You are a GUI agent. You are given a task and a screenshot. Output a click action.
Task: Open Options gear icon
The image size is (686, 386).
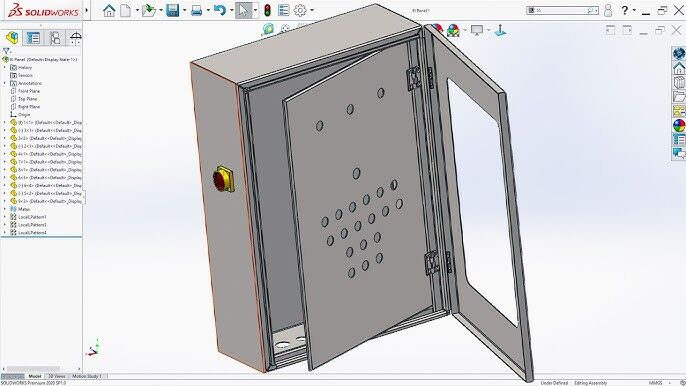pyautogui.click(x=300, y=10)
